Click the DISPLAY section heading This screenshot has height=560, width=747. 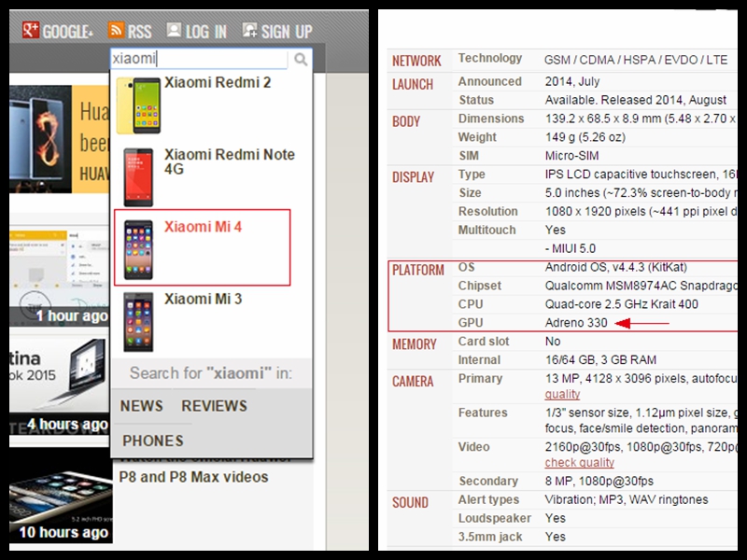point(413,177)
